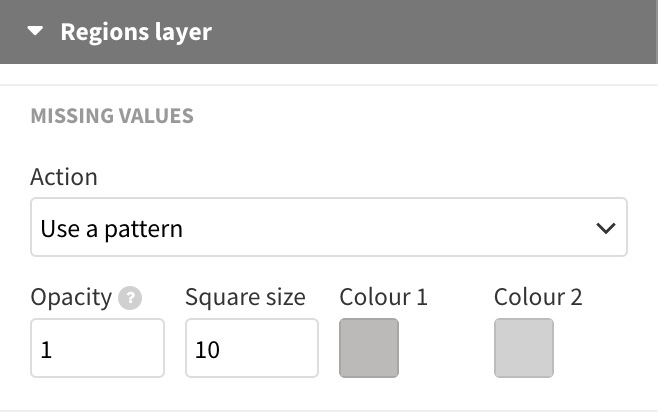Screen dimensions: 658x416
Task: Open the Colour 1 swatch picker
Action: pos(369,348)
